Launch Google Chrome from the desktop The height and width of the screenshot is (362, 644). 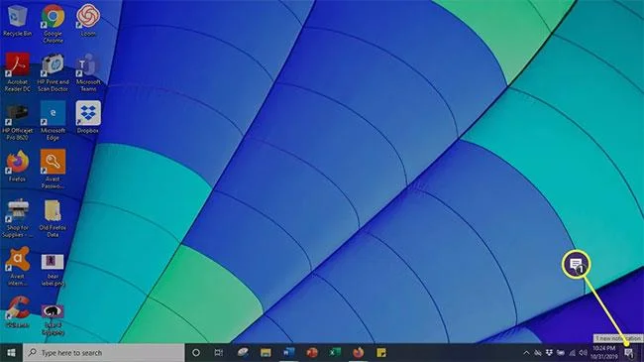pyautogui.click(x=53, y=24)
